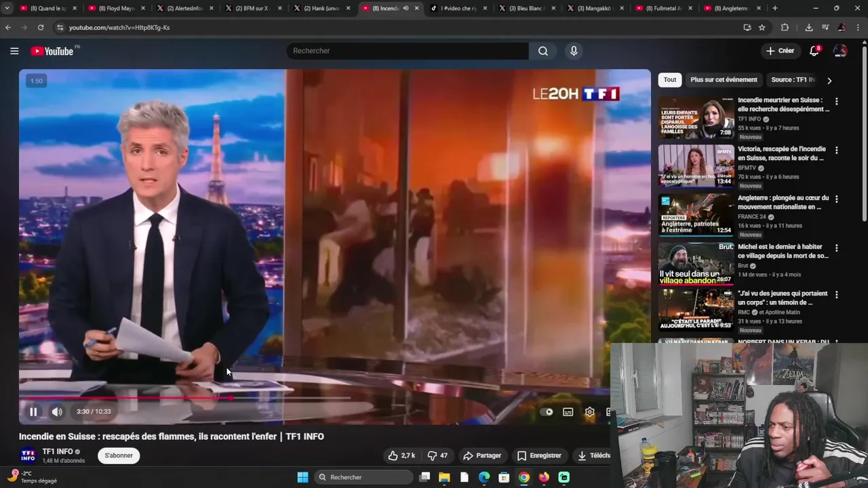
Task: Reload the page
Action: pyautogui.click(x=41, y=28)
